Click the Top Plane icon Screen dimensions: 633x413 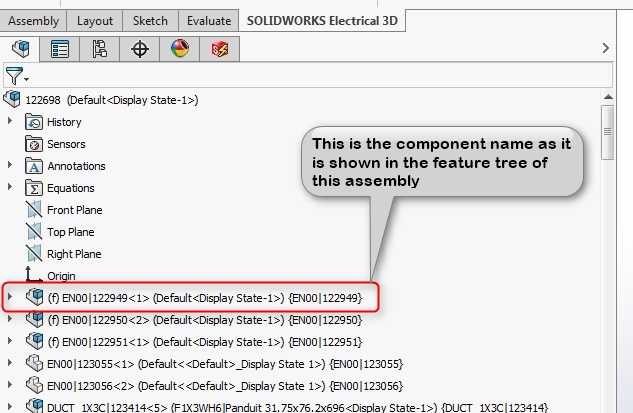click(x=34, y=232)
